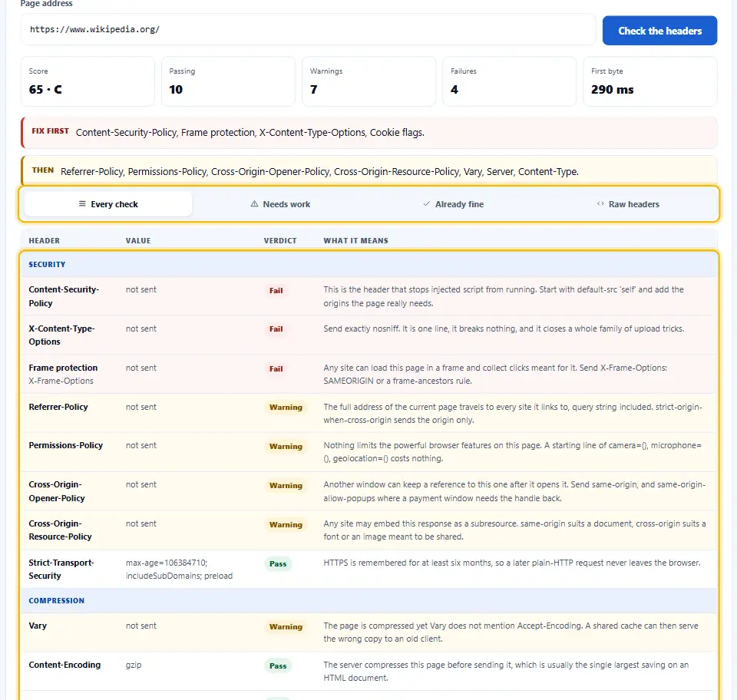Click the COMPRESSION section heading
Image resolution: width=737 pixels, height=700 pixels.
[56, 600]
